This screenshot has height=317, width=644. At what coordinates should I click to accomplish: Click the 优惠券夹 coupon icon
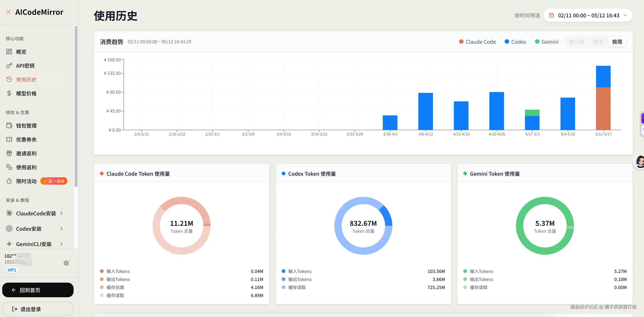(9, 139)
